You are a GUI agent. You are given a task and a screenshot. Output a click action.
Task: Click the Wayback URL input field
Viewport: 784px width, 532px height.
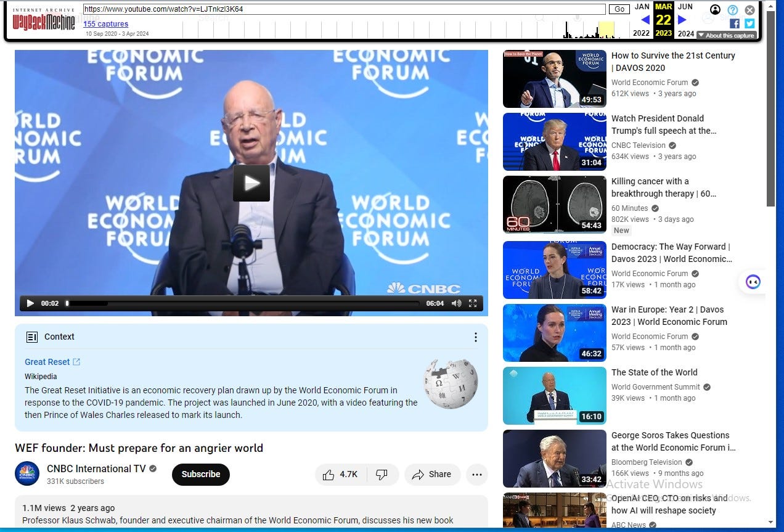point(345,9)
